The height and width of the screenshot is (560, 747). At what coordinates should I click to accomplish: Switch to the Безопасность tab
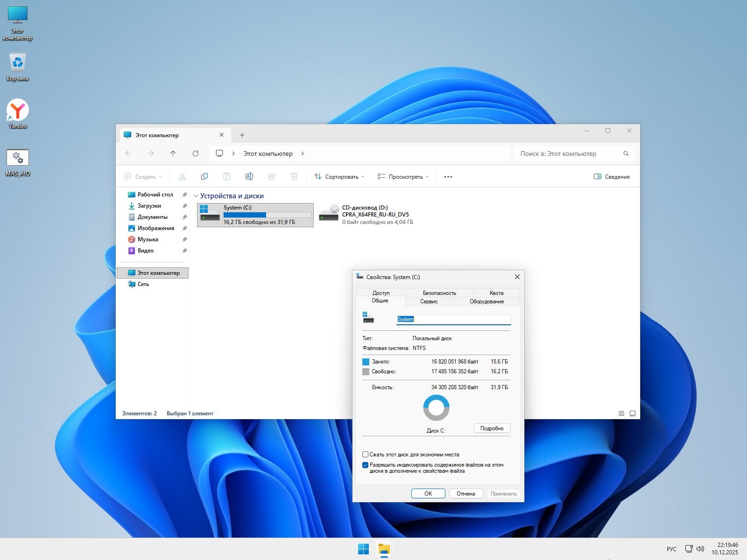[x=439, y=293]
